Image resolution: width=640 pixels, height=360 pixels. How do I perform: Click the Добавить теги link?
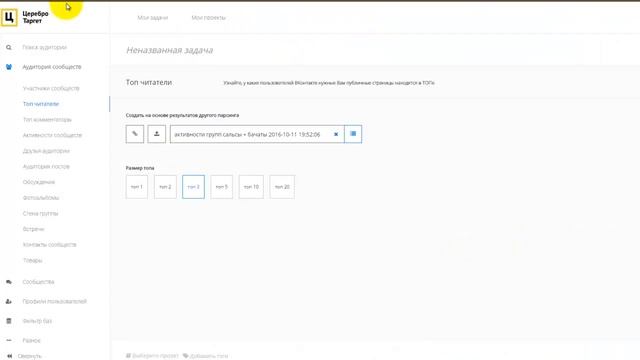pyautogui.click(x=209, y=356)
